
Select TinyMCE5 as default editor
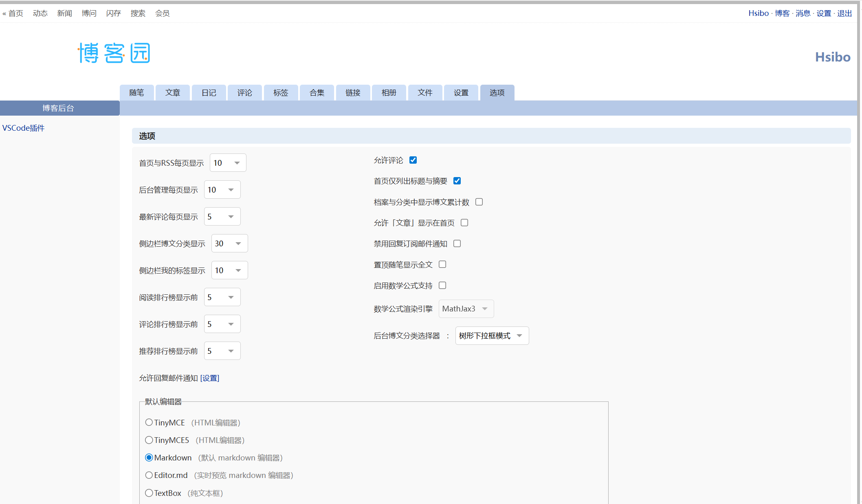pos(149,440)
